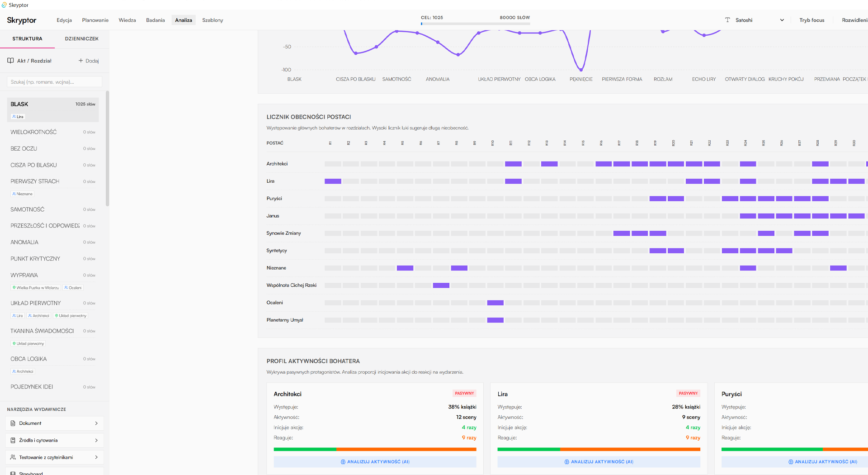Open the PRZESZŁOŚĆ I ODPOWIEDZI chapter

[x=53, y=226]
